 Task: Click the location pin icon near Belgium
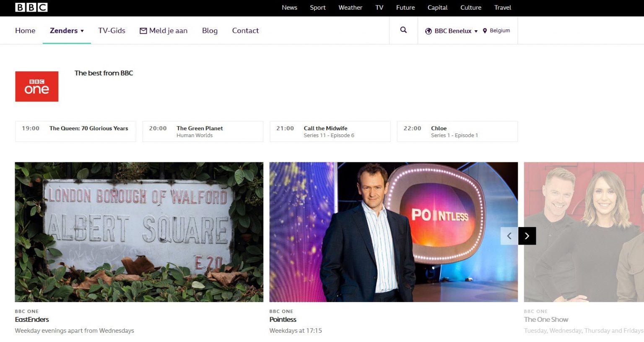(x=485, y=31)
